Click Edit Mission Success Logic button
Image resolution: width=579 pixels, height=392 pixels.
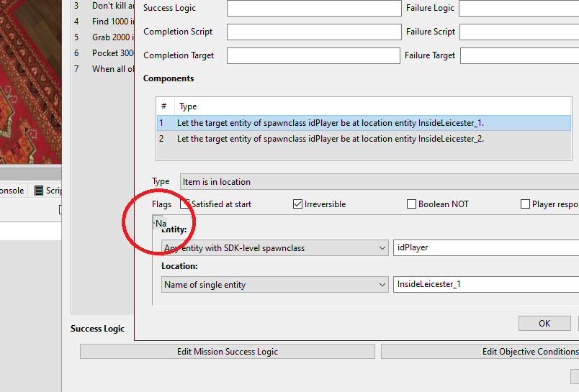[x=227, y=352]
